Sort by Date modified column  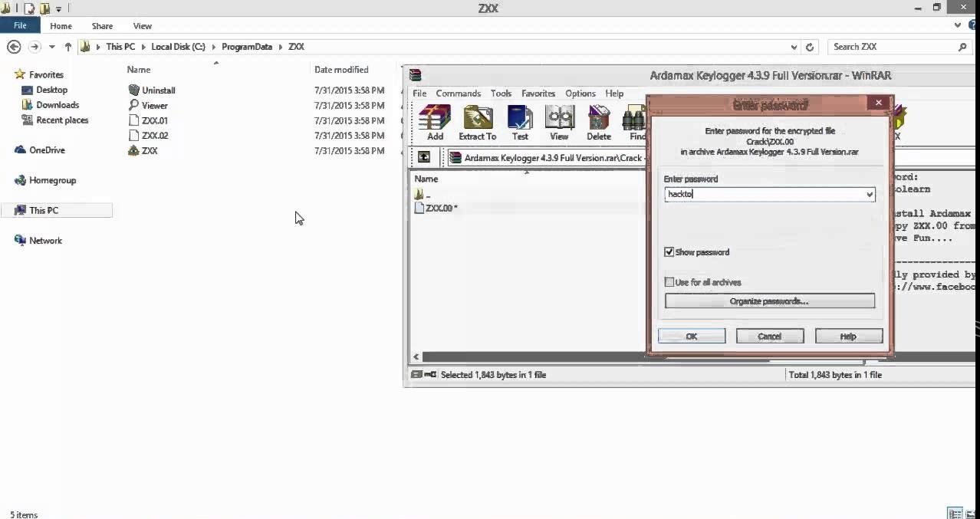click(341, 70)
